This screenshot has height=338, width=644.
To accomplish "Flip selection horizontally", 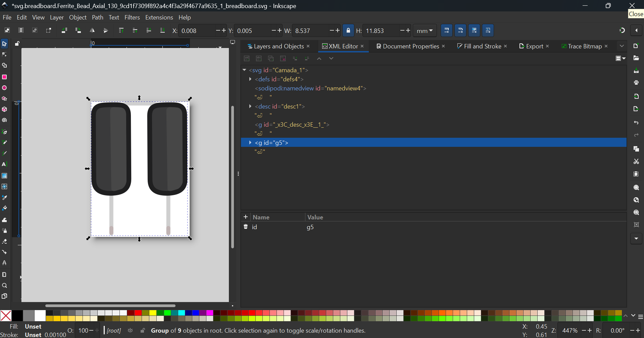I will coord(92,31).
